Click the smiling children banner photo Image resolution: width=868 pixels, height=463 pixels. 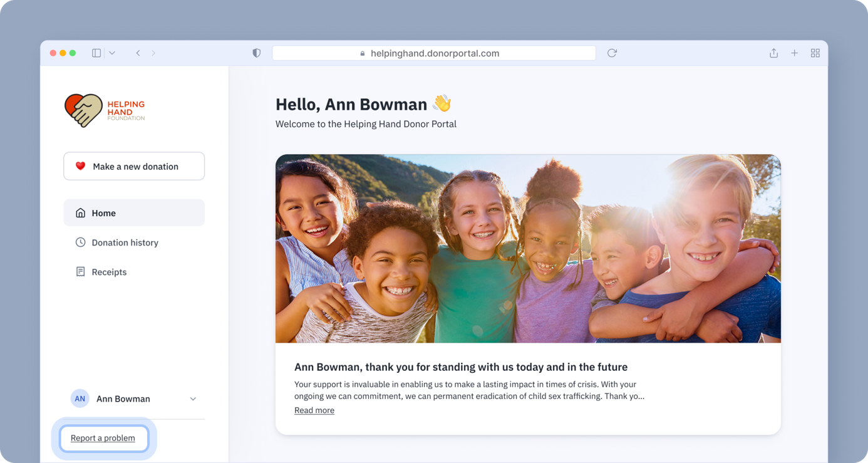[528, 248]
